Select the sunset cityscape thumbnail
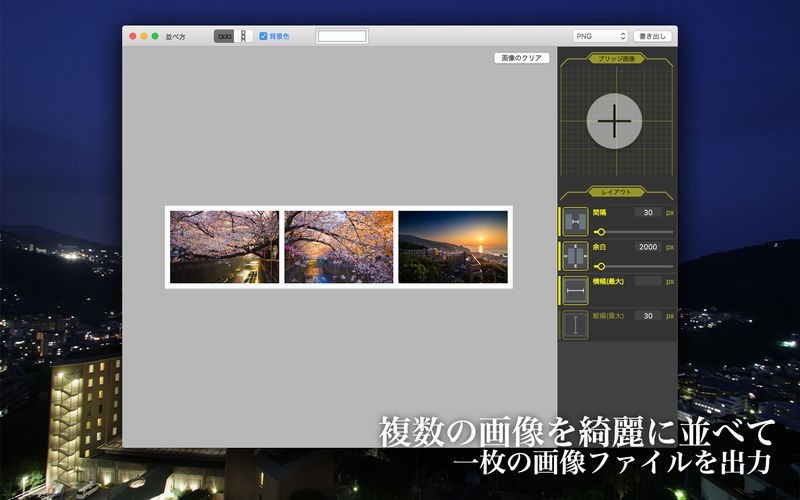Screen dimensions: 800x500 (453, 247)
